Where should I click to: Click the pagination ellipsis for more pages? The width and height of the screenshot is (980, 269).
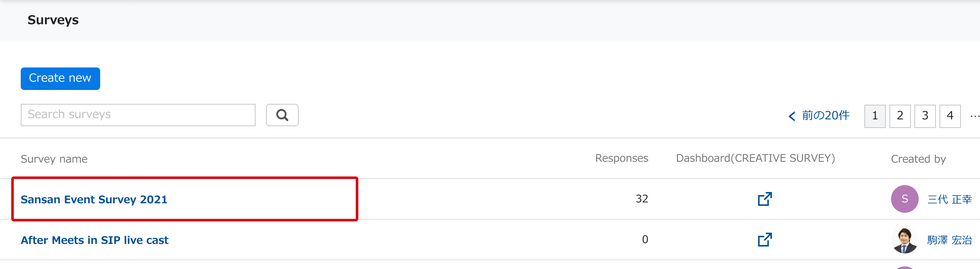coord(975,116)
